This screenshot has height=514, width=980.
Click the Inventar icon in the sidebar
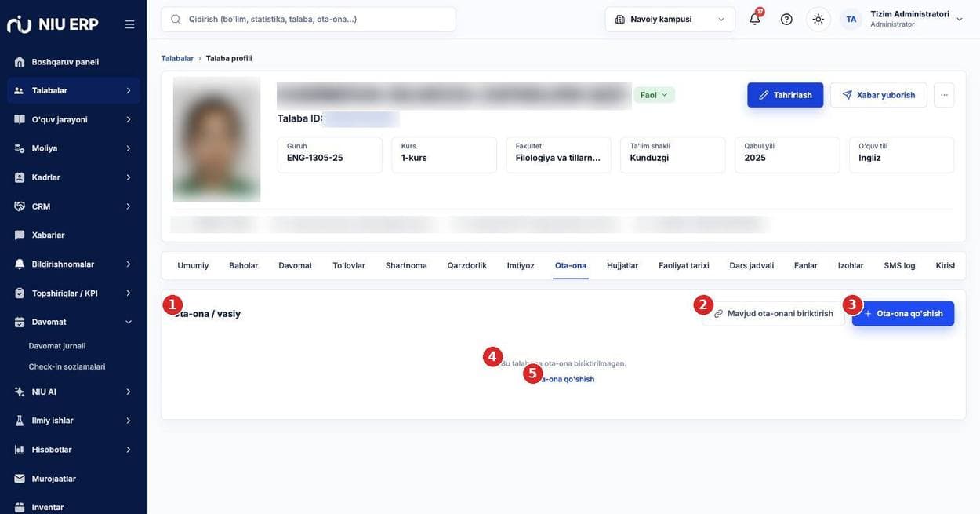click(20, 507)
